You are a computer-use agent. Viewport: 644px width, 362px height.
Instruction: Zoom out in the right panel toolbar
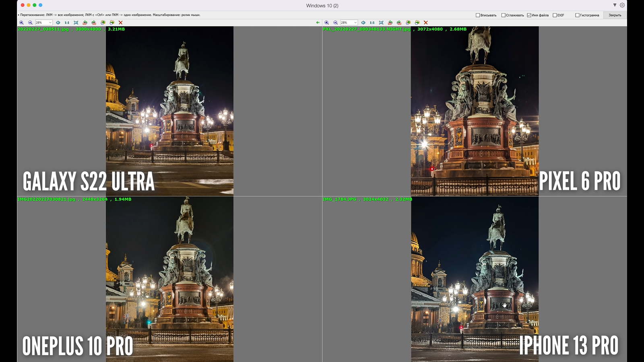[335, 23]
